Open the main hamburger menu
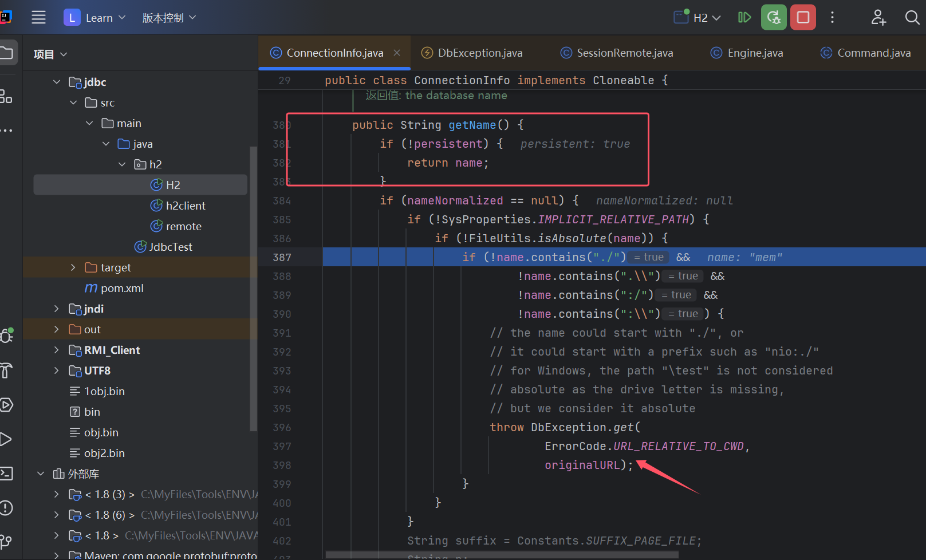 38,17
